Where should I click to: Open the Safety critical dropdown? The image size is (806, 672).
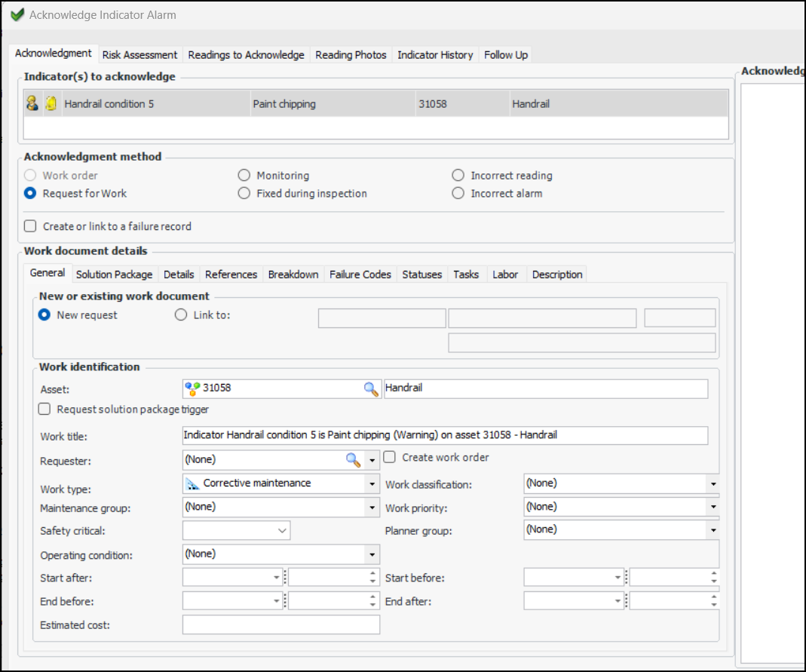283,531
